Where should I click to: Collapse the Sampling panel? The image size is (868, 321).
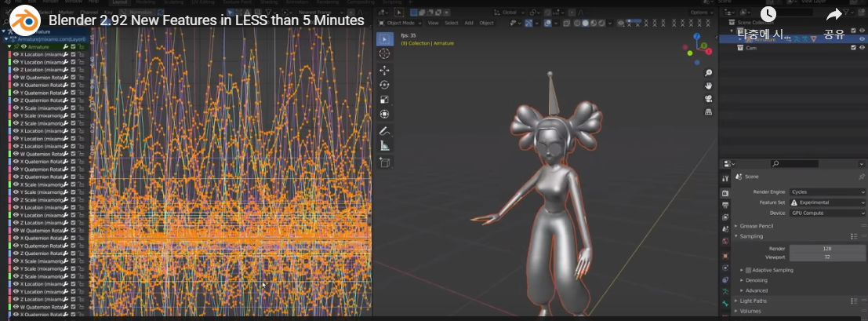[x=751, y=236]
